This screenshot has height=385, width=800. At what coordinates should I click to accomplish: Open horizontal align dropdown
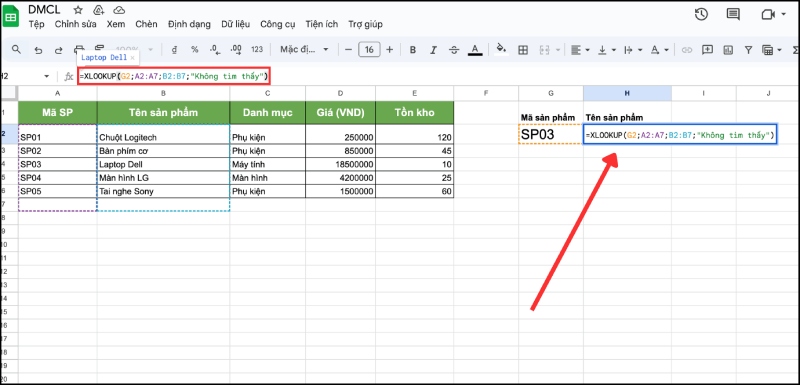pyautogui.click(x=580, y=49)
